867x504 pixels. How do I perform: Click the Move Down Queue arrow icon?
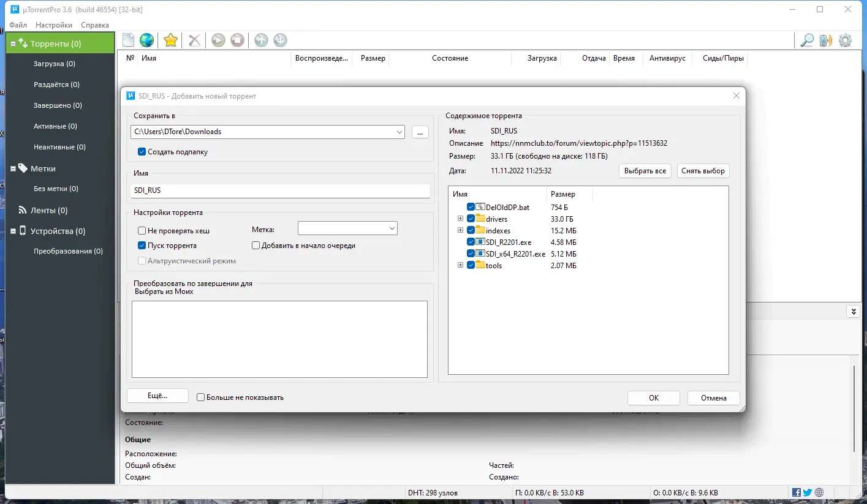pos(280,40)
